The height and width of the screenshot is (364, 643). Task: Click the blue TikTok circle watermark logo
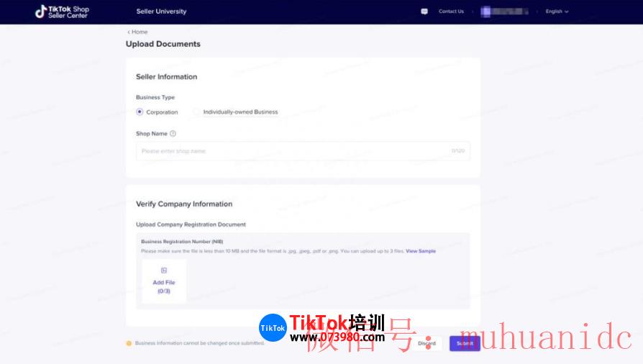point(273,328)
